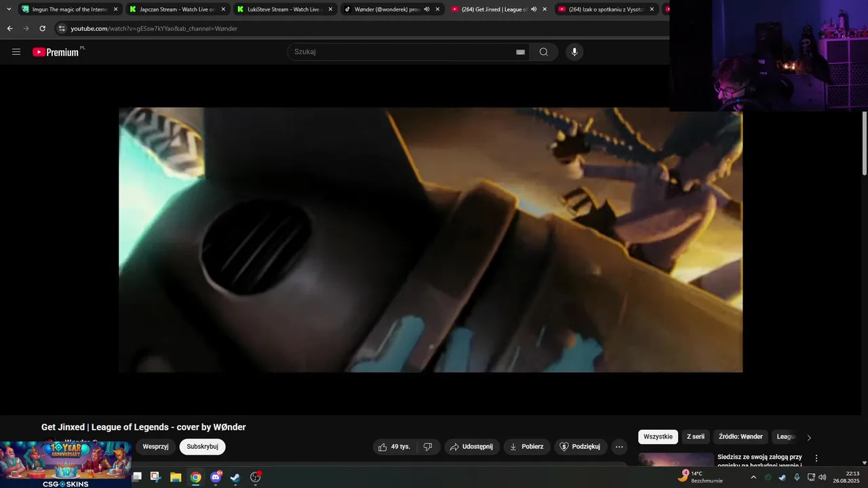868x488 pixels.
Task: Open Discord from the taskbar
Action: (x=216, y=477)
